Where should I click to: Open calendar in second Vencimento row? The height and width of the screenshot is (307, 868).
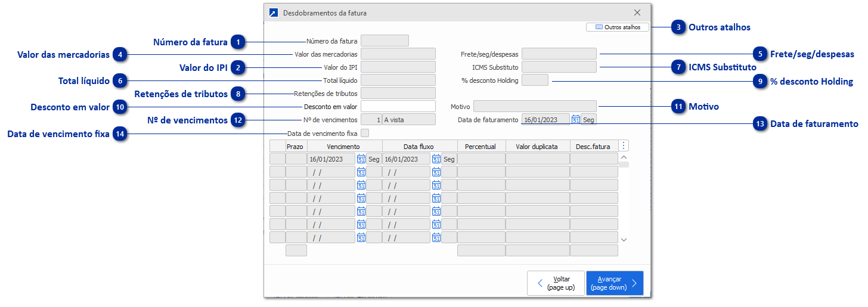(x=361, y=172)
